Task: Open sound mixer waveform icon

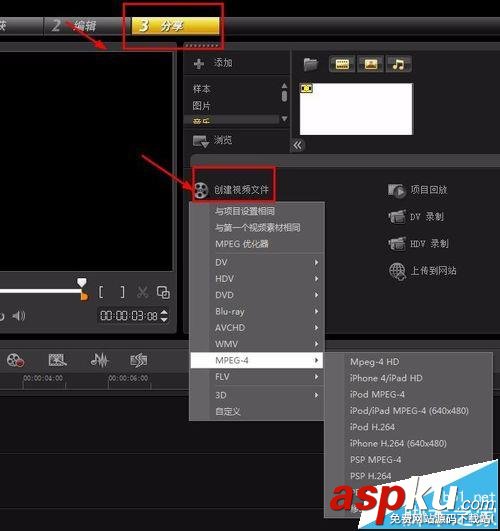Action: [x=99, y=360]
